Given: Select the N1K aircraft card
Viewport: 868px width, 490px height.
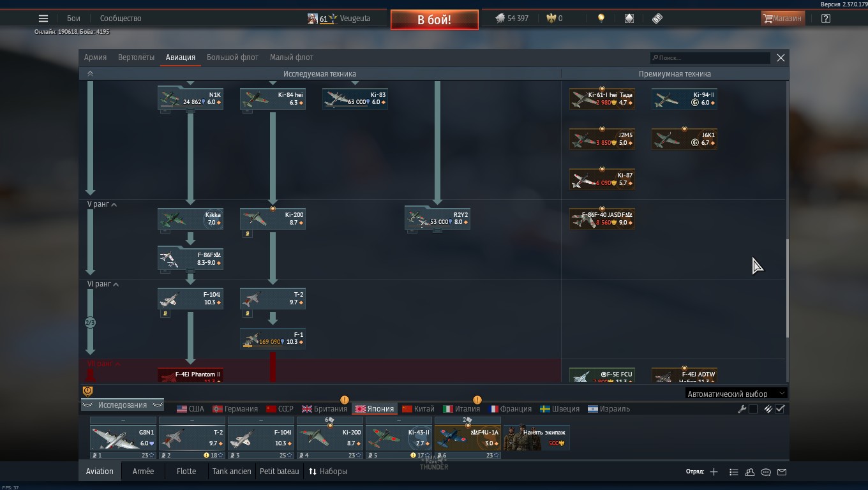Looking at the screenshot, I should (190, 98).
